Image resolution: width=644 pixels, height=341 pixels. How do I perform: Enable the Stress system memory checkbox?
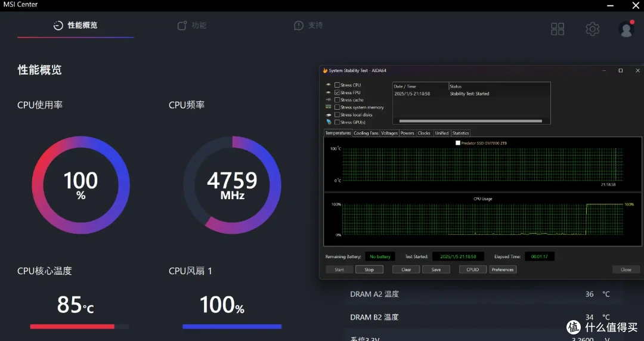(337, 107)
